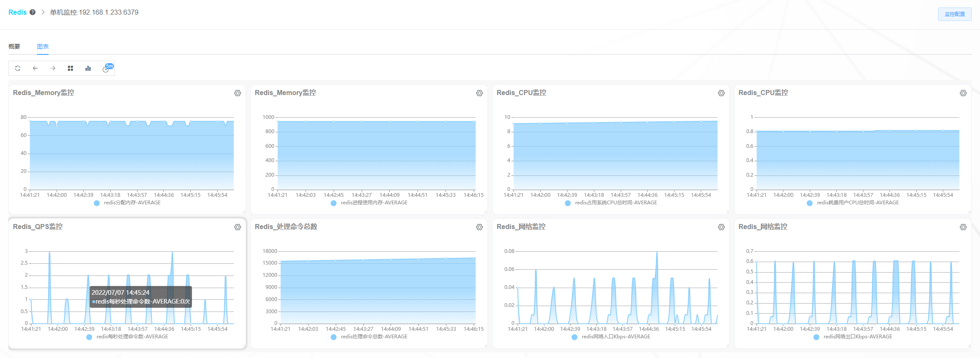Toggle the redis处理命令总数-AVERAGE legend
The width and height of the screenshot is (980, 358).
(369, 337)
